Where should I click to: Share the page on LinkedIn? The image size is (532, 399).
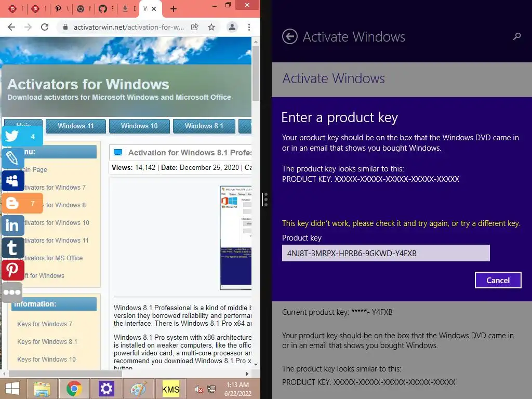point(12,225)
